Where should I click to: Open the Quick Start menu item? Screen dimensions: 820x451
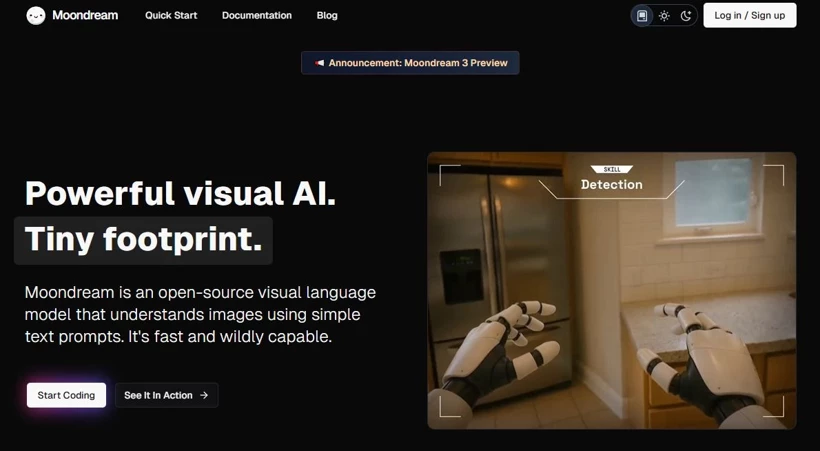pyautogui.click(x=171, y=16)
